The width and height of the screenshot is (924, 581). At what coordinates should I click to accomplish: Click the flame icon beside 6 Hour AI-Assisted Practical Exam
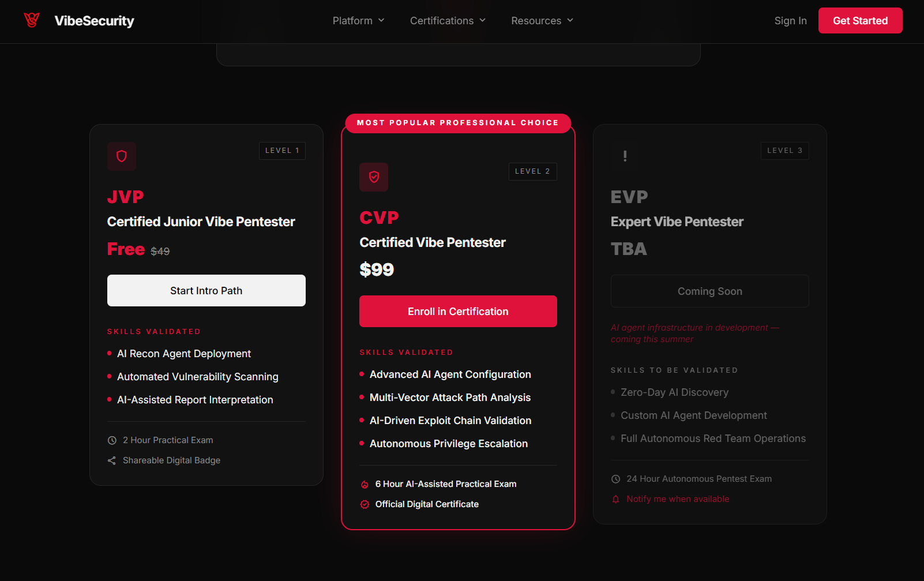point(365,484)
